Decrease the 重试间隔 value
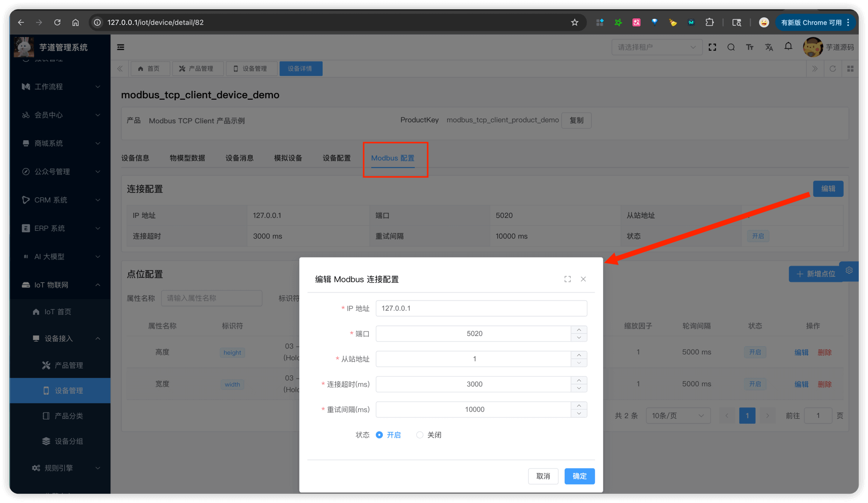This screenshot has width=868, height=503. point(579,413)
